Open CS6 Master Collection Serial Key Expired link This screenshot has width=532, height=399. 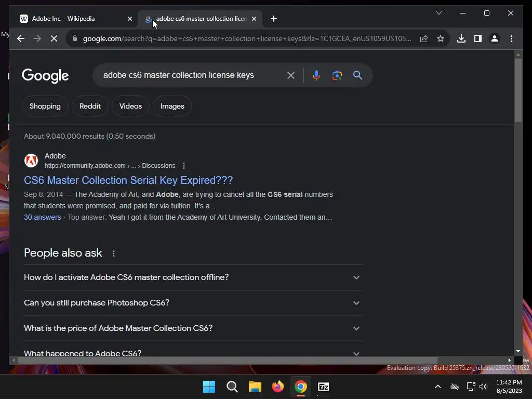tap(128, 180)
